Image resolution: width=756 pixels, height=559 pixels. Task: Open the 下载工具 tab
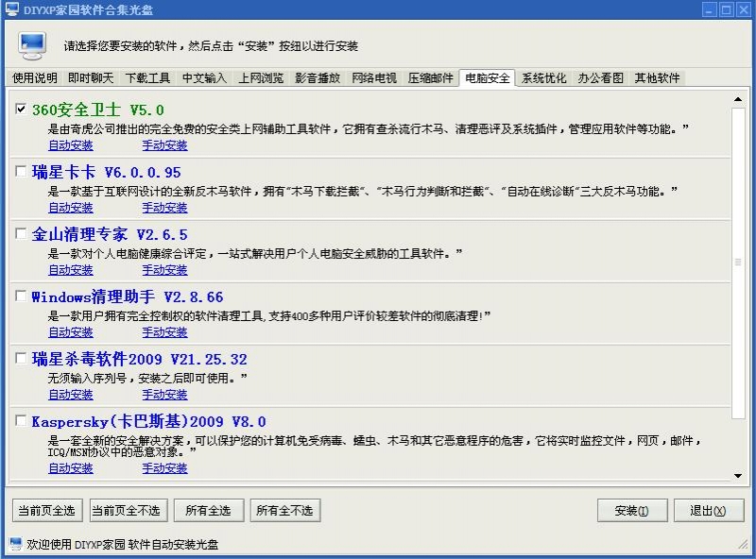pyautogui.click(x=147, y=77)
